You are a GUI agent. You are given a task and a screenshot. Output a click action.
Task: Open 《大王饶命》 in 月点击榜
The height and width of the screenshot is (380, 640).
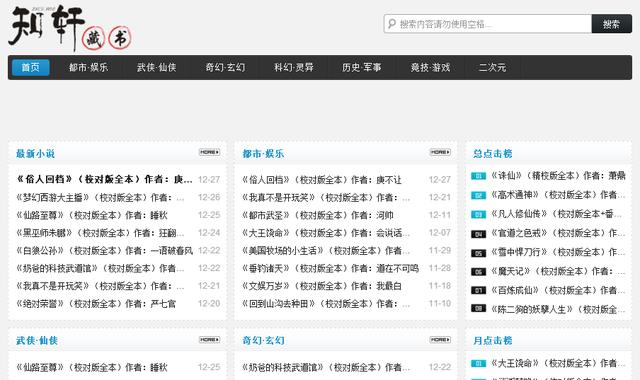(x=558, y=363)
